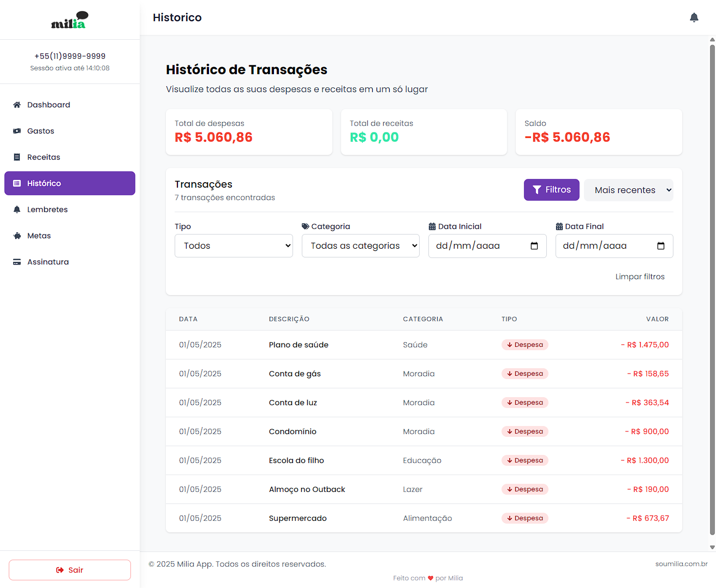Click the Milia logo
Viewport: 716px width, 588px height.
pyautogui.click(x=69, y=20)
